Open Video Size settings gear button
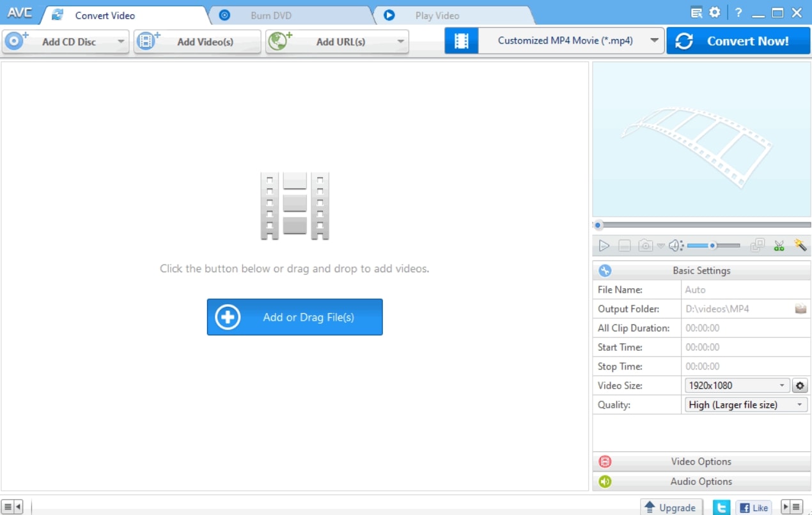The image size is (812, 515). point(800,385)
